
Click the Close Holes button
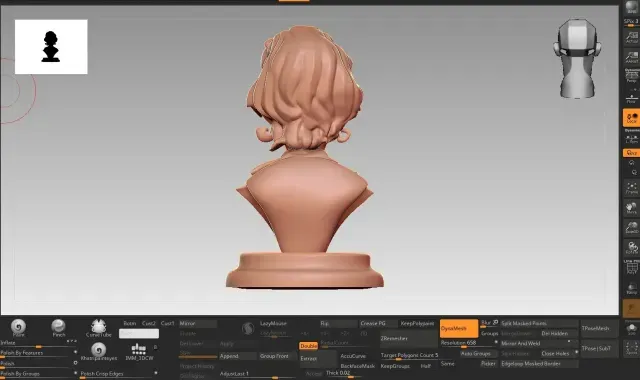558,353
